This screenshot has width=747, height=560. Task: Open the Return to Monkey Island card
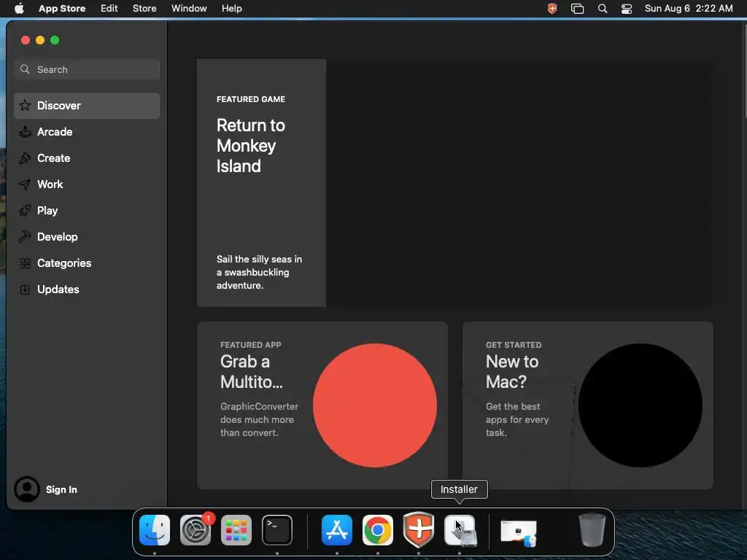(455, 183)
